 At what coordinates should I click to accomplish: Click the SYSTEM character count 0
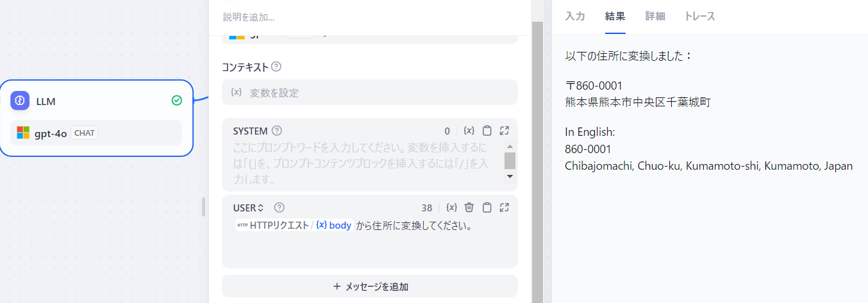click(x=447, y=131)
